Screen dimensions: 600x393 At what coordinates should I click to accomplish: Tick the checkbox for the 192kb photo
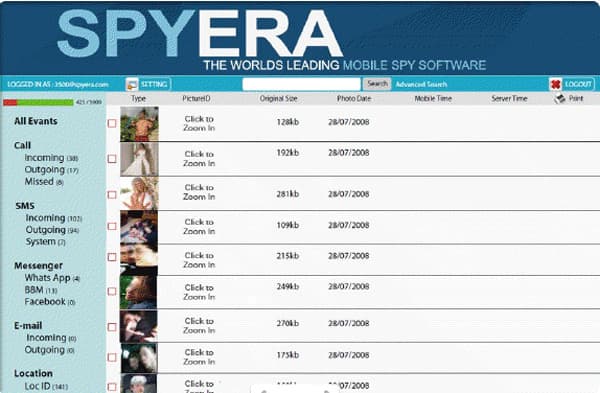click(x=112, y=158)
